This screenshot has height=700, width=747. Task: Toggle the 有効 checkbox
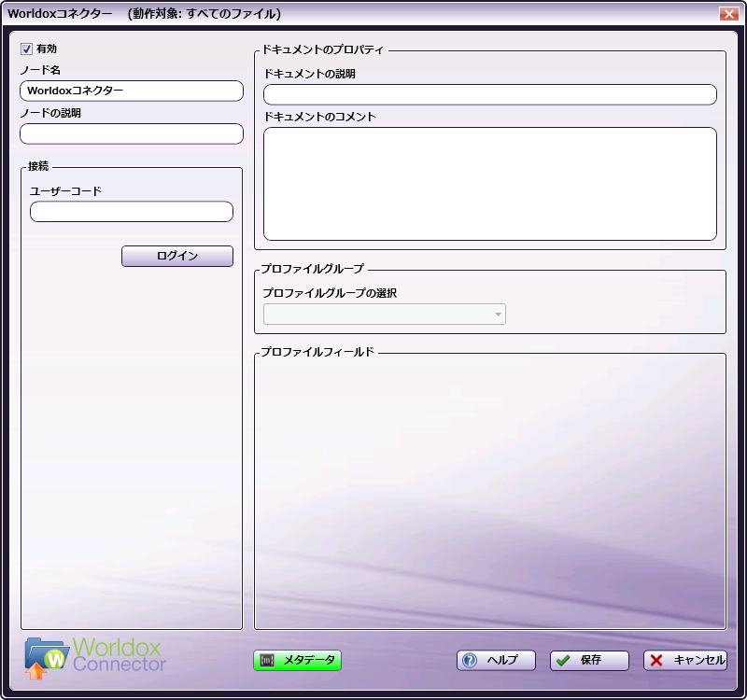click(x=27, y=49)
